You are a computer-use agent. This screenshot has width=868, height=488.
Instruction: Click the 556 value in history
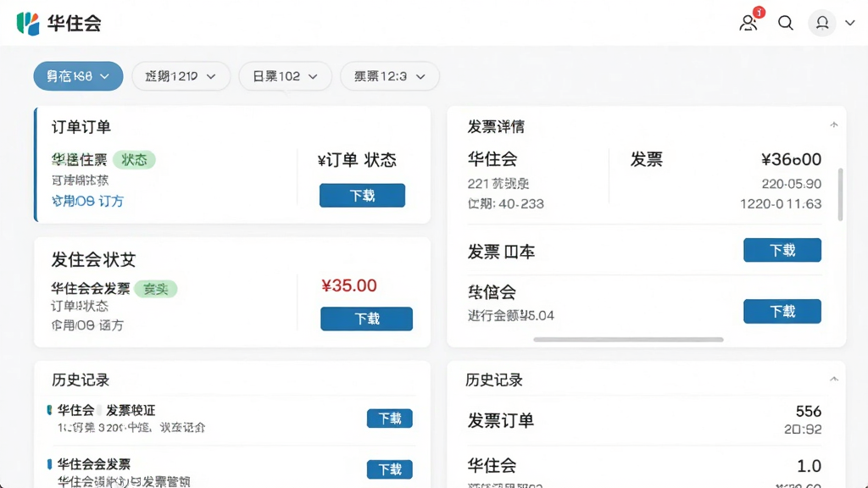click(x=808, y=411)
